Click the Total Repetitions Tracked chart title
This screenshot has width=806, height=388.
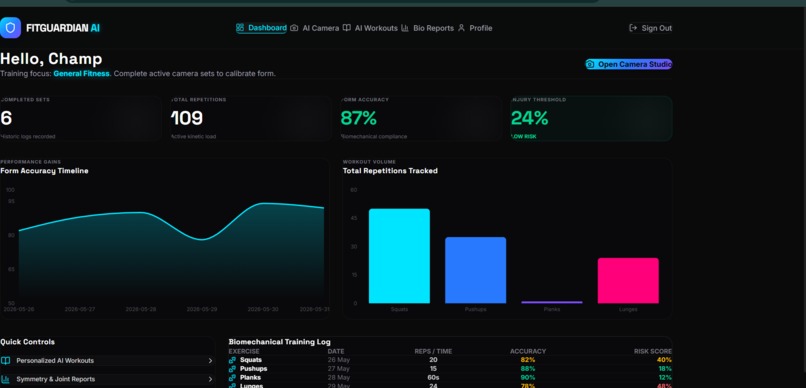390,171
